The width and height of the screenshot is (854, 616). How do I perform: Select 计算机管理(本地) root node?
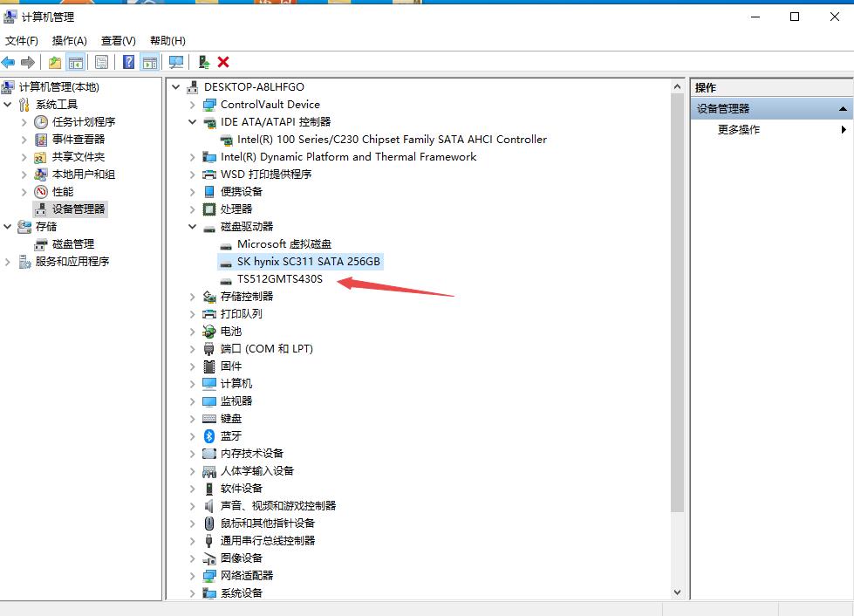58,87
